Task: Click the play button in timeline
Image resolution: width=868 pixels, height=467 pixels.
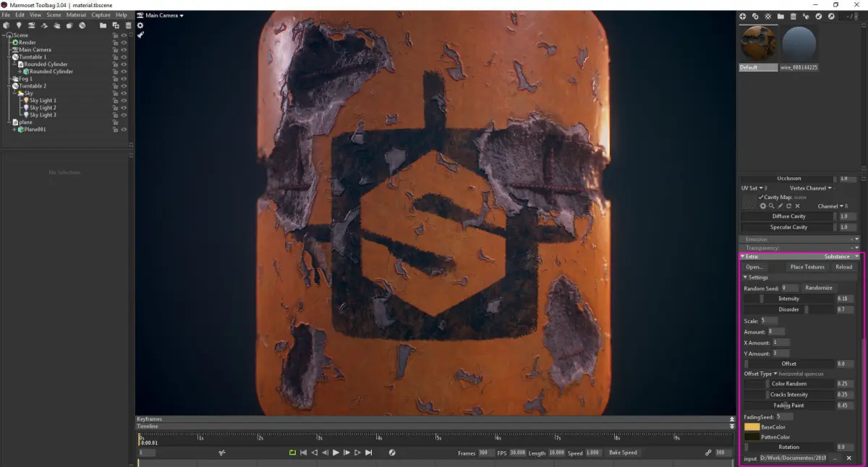Action: click(336, 453)
